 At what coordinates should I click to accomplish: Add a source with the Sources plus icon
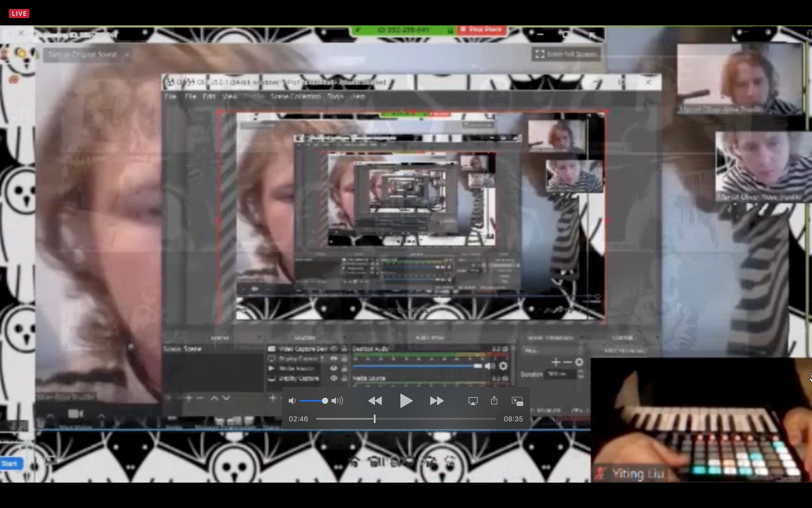tap(272, 398)
